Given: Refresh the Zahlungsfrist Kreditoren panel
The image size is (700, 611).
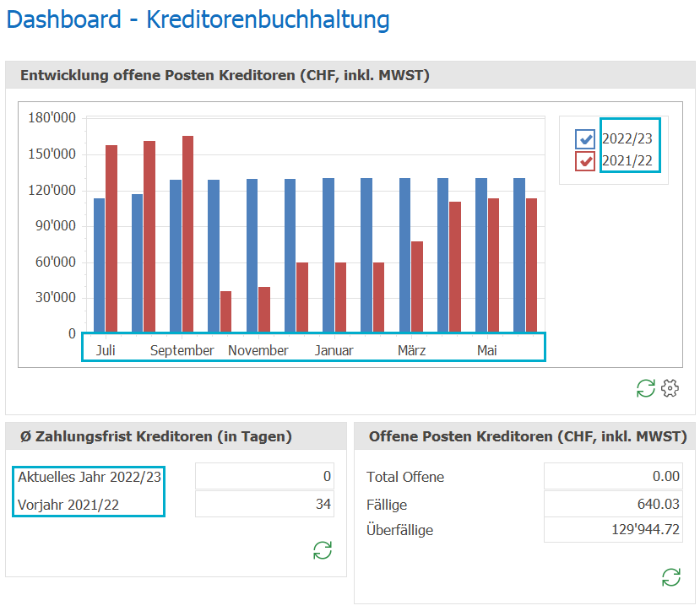Looking at the screenshot, I should 323,550.
